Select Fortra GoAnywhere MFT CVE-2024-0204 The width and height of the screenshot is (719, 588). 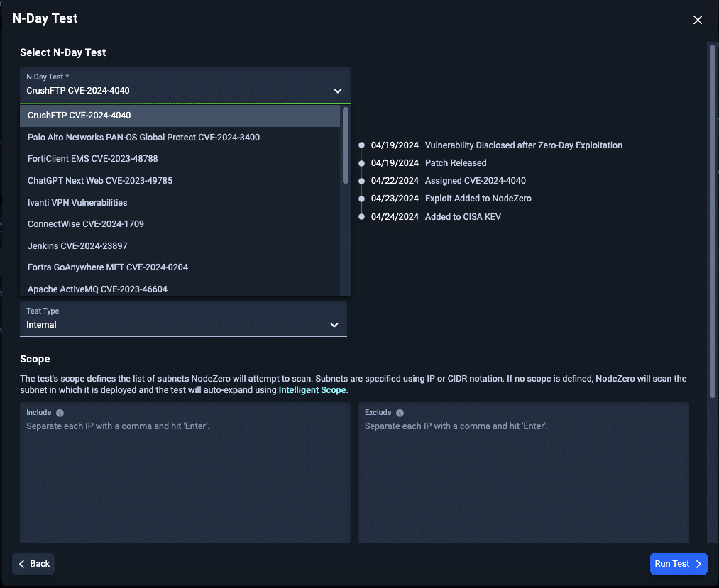point(180,267)
